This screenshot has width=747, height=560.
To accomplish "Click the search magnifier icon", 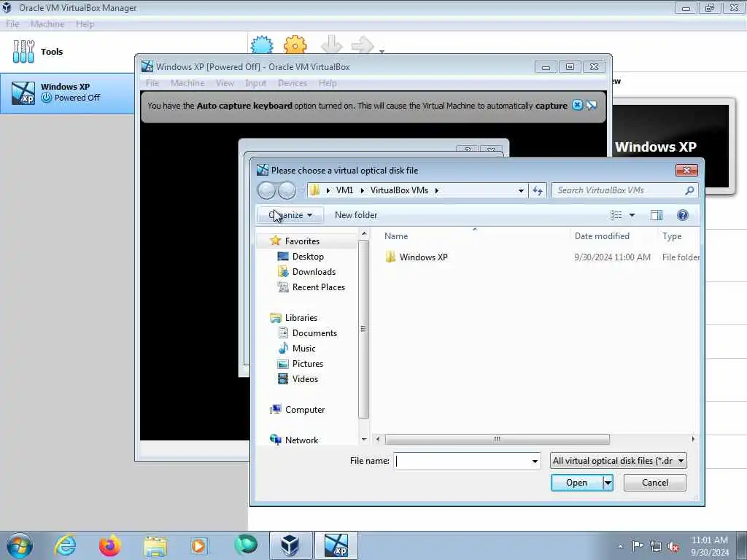I will pyautogui.click(x=689, y=190).
